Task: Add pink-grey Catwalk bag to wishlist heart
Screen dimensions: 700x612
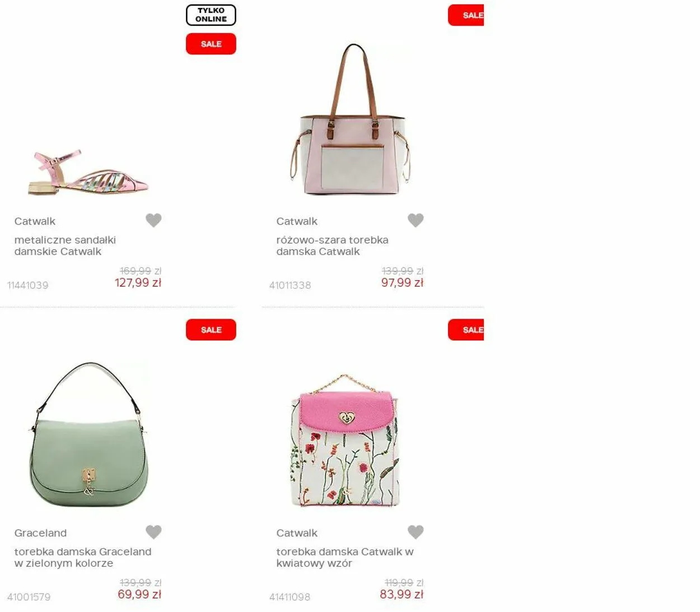Action: click(x=416, y=220)
